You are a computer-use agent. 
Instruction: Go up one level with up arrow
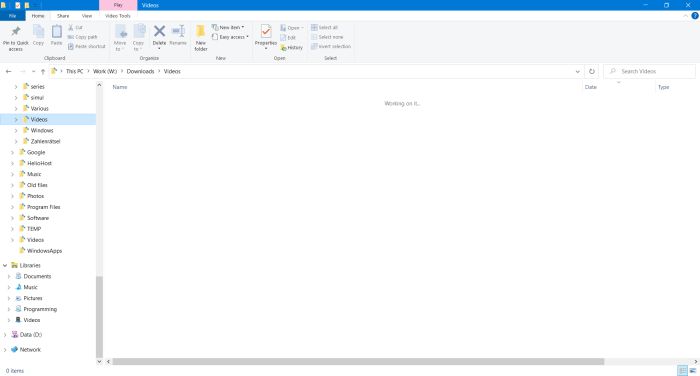click(x=43, y=71)
